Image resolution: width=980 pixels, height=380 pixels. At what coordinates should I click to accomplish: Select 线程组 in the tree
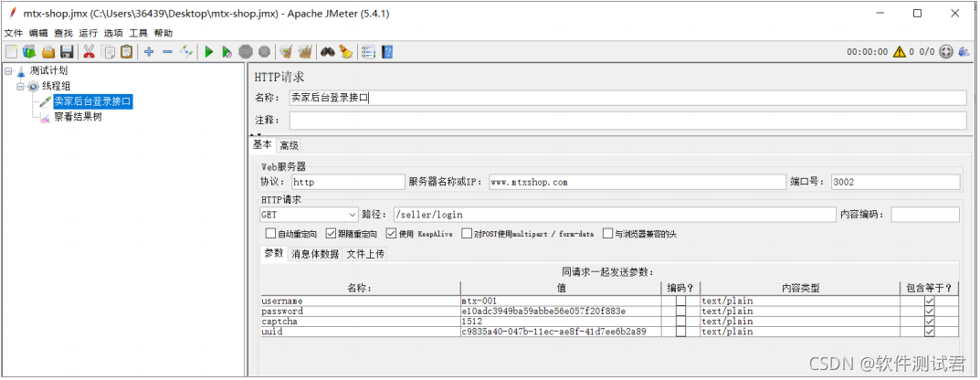coord(55,86)
